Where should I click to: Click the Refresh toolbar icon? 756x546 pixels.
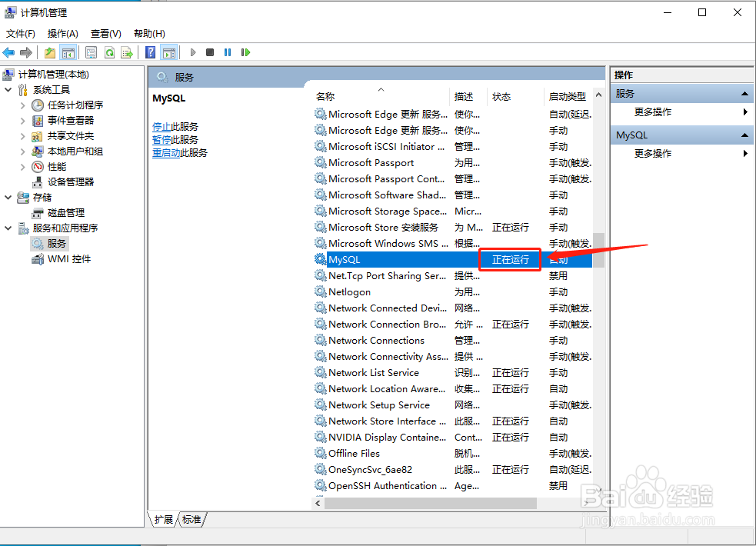(109, 52)
